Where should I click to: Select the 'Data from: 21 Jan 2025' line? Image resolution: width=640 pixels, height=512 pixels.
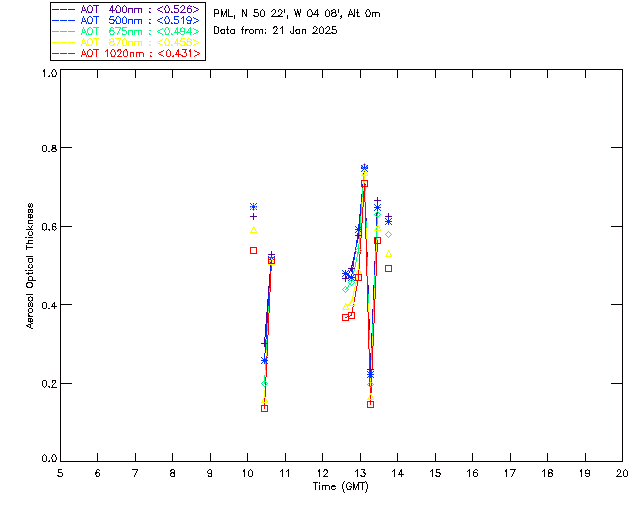coord(275,31)
